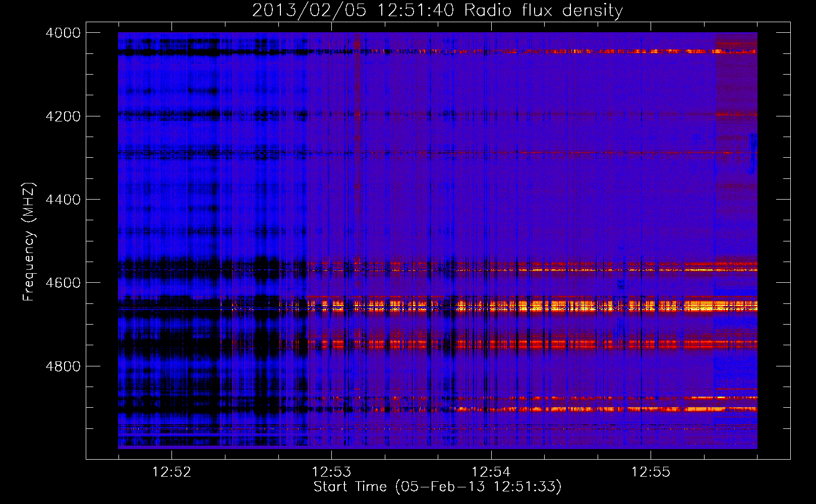Click the '12:52' time axis label

pos(172,472)
